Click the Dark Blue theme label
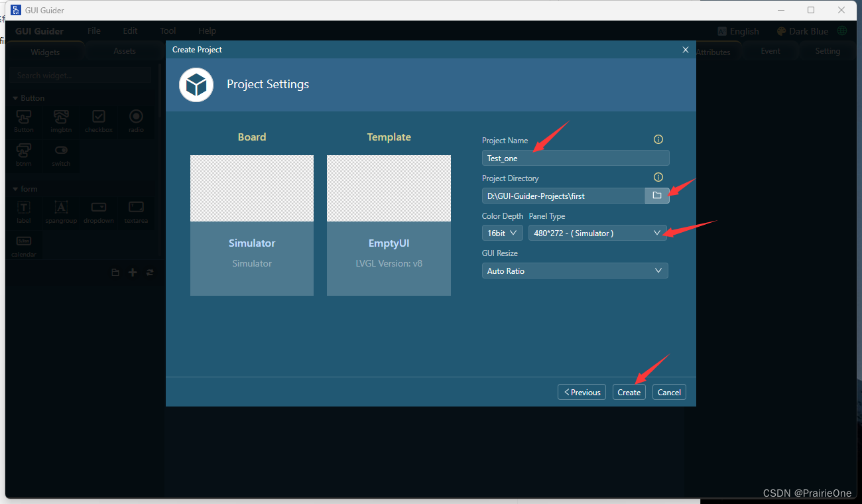Viewport: 862px width, 504px height. [809, 31]
